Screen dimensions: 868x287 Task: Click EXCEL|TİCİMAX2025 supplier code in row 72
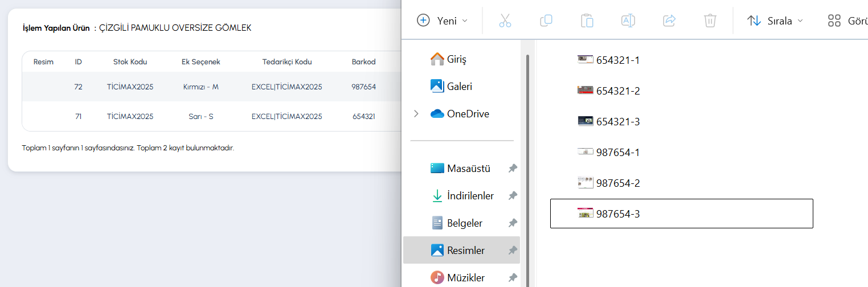point(287,87)
